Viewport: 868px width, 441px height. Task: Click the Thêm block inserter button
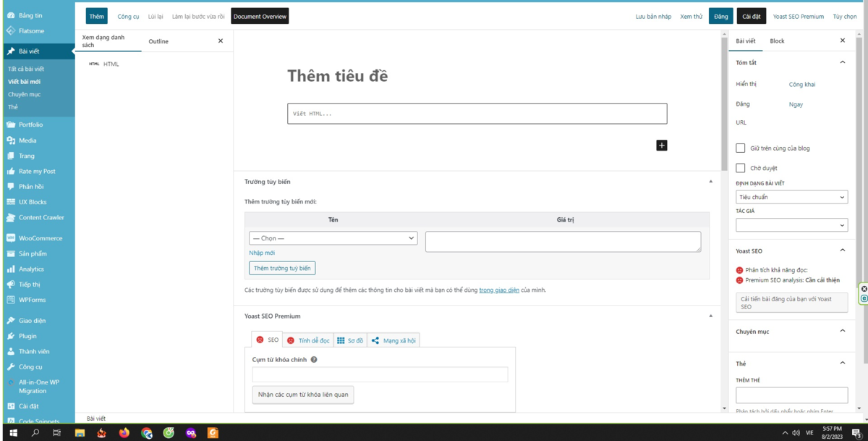97,16
